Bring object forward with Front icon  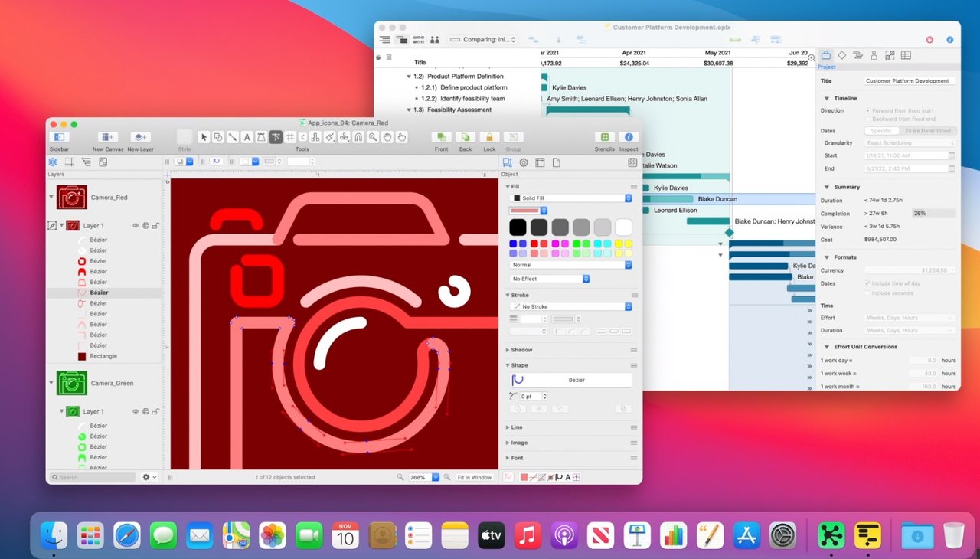(441, 137)
